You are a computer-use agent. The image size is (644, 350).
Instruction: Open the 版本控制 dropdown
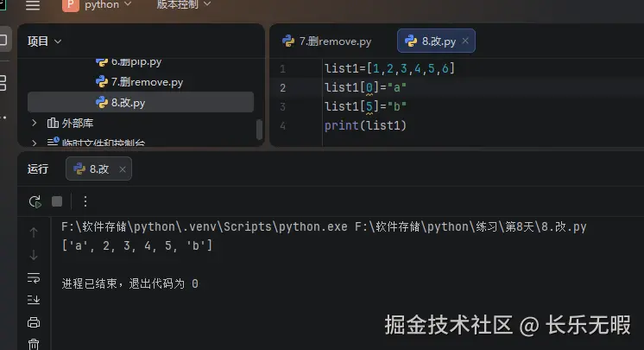[x=184, y=4]
